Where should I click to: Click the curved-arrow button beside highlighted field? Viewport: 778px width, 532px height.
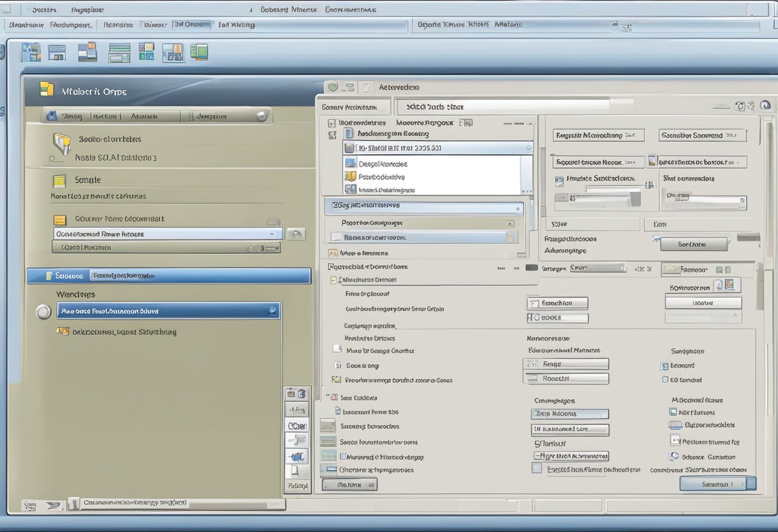point(295,234)
